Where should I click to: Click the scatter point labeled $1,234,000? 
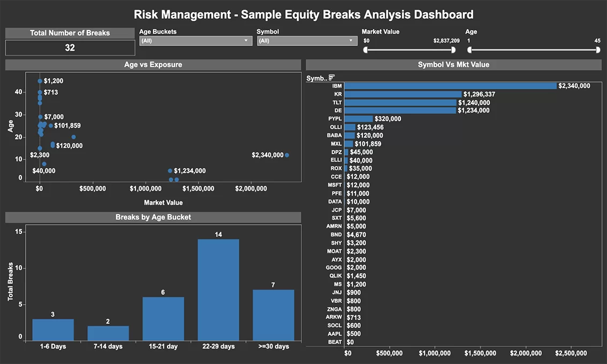tap(170, 171)
